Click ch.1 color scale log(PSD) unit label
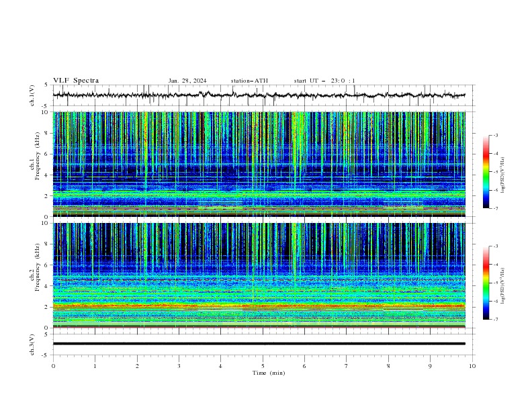532x411 pixels. coord(502,175)
